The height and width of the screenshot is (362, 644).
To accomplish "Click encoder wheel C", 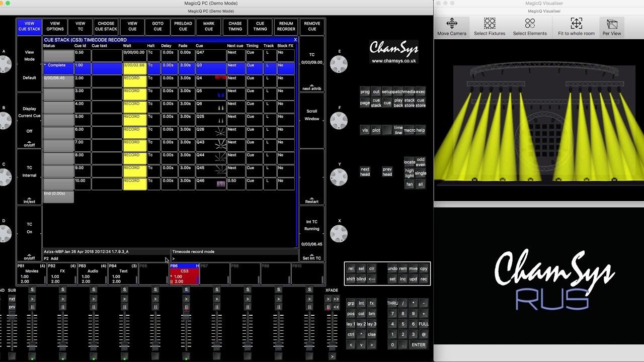I will click(x=5, y=177).
